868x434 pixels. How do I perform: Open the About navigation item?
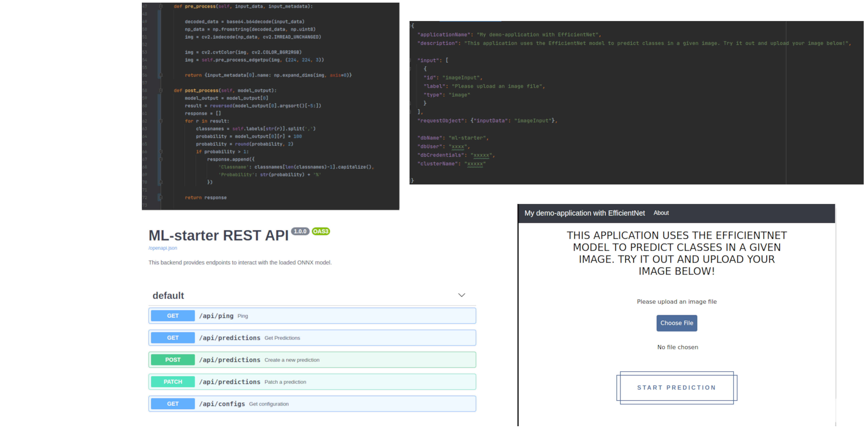pos(661,213)
